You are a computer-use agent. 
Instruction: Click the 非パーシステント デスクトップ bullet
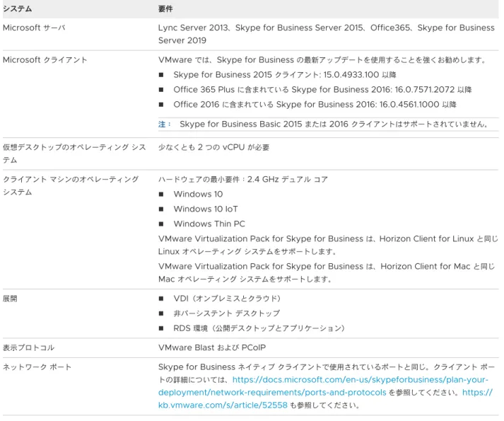pyautogui.click(x=227, y=313)
